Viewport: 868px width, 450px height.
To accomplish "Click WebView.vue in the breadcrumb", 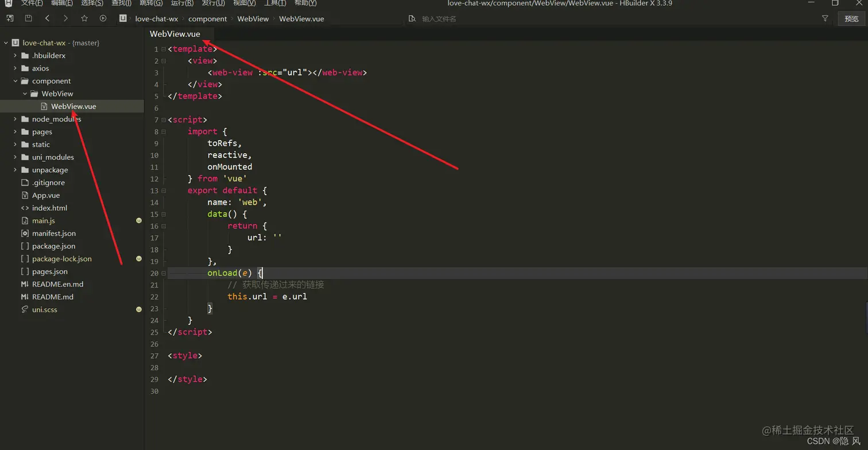I will pyautogui.click(x=301, y=19).
